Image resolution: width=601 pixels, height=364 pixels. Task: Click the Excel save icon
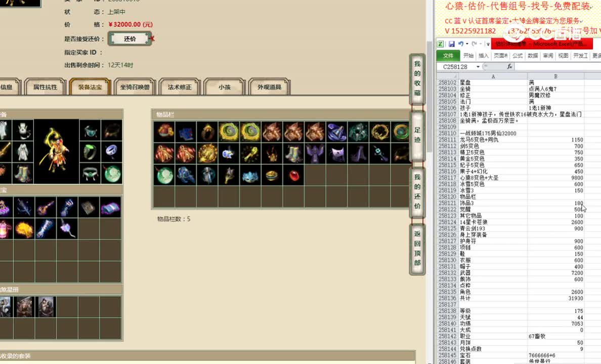(x=452, y=43)
